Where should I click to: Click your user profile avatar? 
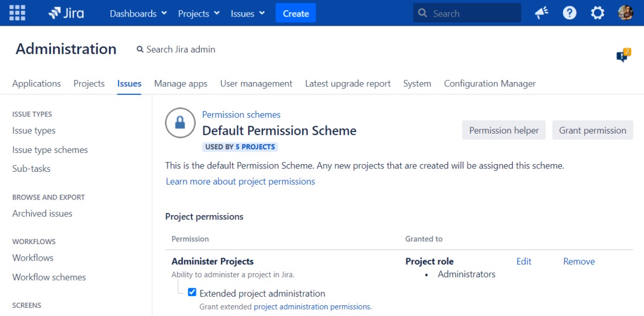tap(625, 11)
